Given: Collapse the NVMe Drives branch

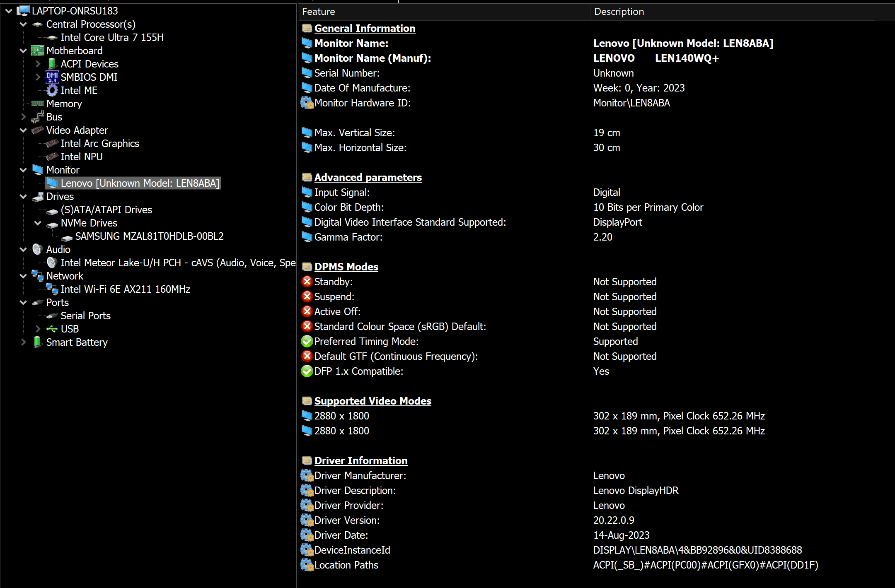Looking at the screenshot, I should [x=38, y=223].
